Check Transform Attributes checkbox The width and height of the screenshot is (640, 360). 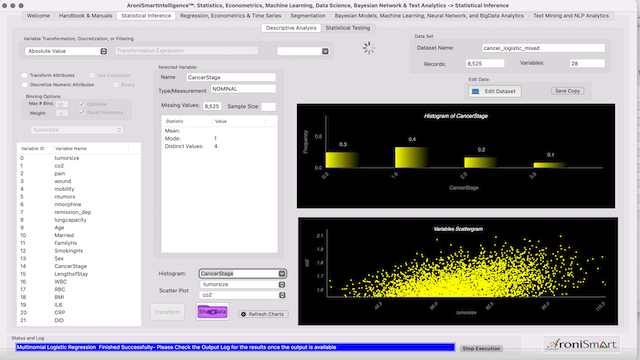[25, 76]
